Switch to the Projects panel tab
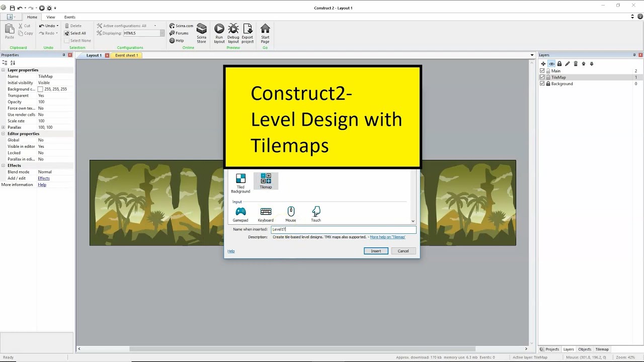This screenshot has height=362, width=644. click(x=549, y=349)
